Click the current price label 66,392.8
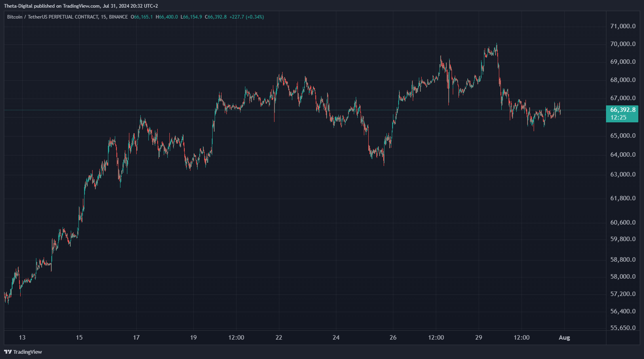 pyautogui.click(x=623, y=110)
